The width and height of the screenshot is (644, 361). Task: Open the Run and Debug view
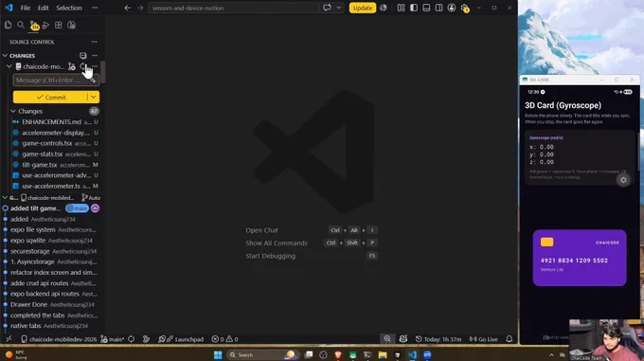pyautogui.click(x=46, y=25)
